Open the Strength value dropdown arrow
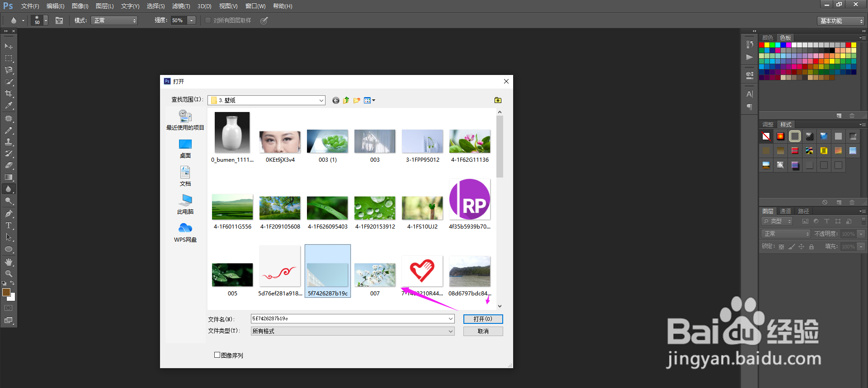The height and width of the screenshot is (388, 868). click(x=192, y=20)
